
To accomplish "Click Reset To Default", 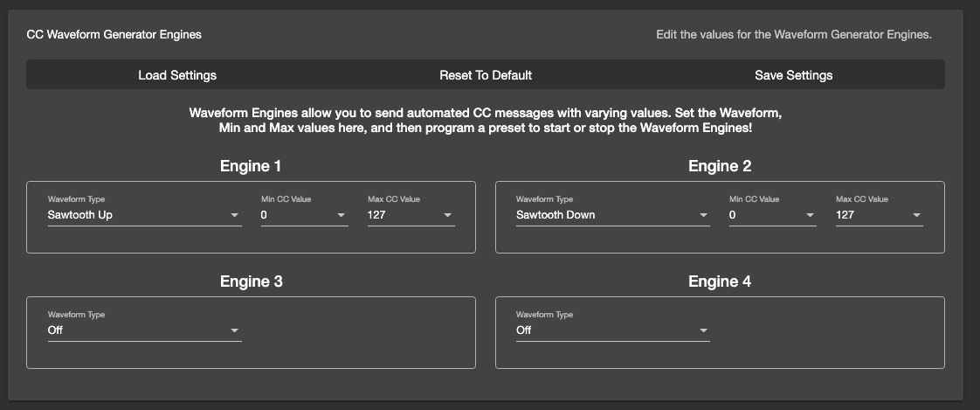I will (x=486, y=75).
